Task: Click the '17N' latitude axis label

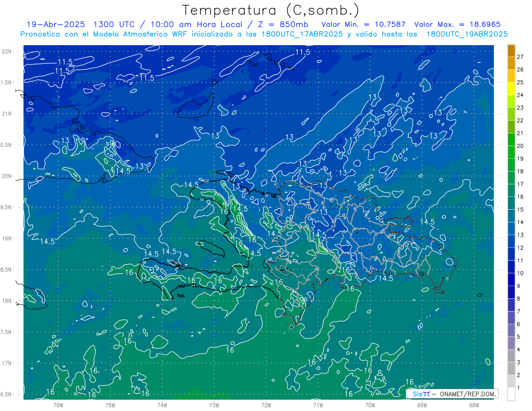Action: point(7,364)
